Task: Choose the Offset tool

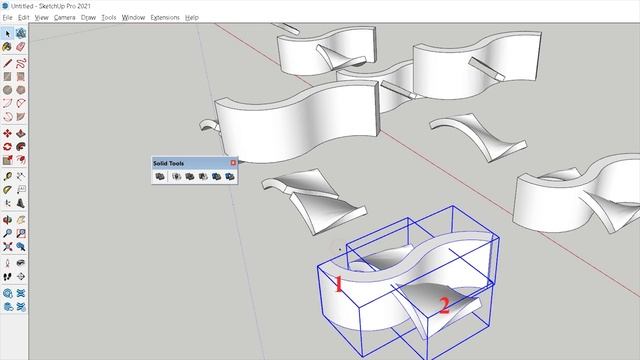Action: pos(21,160)
